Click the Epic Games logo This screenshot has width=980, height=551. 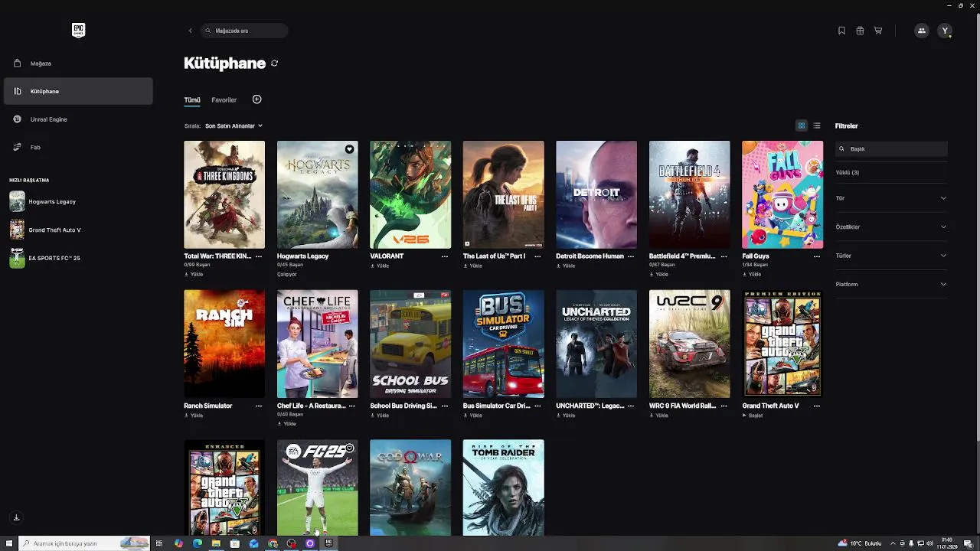tap(78, 30)
